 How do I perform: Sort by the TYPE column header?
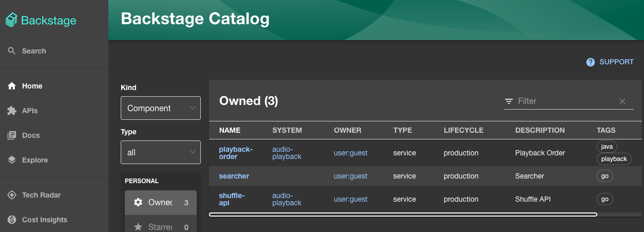pyautogui.click(x=403, y=130)
